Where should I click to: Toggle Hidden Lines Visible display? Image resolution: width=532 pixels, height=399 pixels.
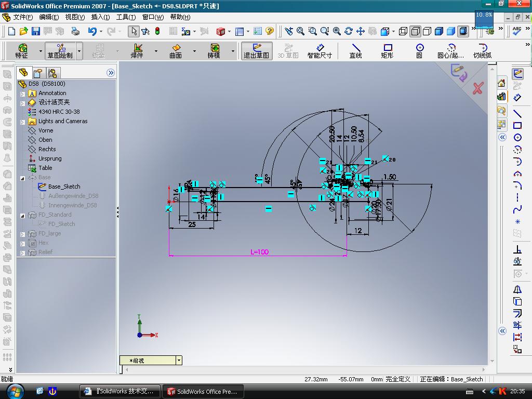[415, 31]
